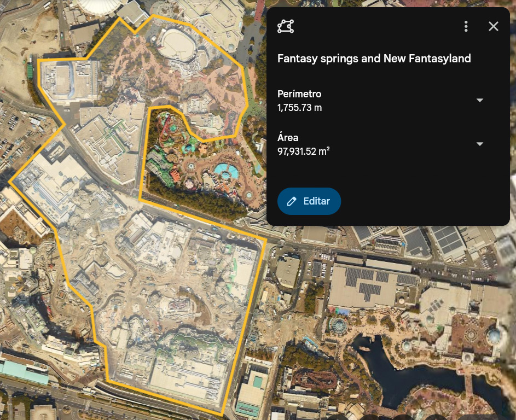
Task: Click the pencil icon on Editar
Action: click(x=292, y=201)
